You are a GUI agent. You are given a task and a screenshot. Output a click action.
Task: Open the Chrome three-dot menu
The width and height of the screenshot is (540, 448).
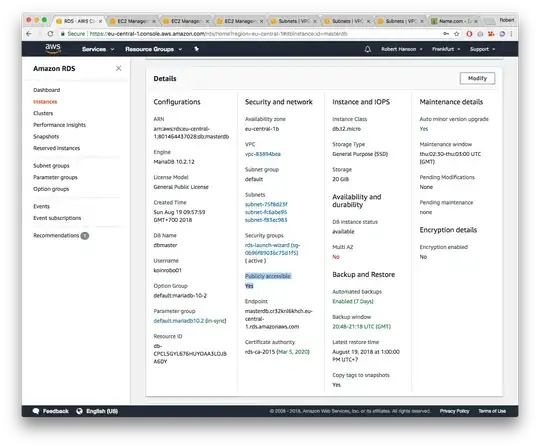point(511,34)
